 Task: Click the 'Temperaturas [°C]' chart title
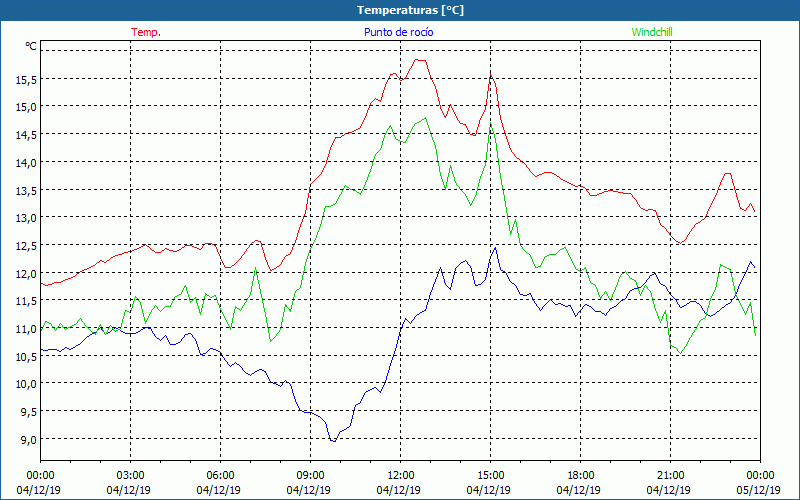[410, 10]
